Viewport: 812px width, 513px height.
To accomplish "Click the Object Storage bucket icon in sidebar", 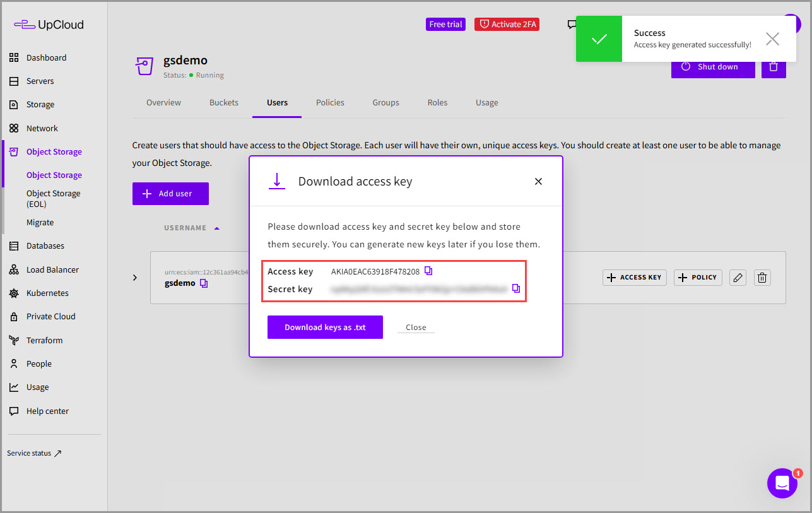I will (14, 152).
